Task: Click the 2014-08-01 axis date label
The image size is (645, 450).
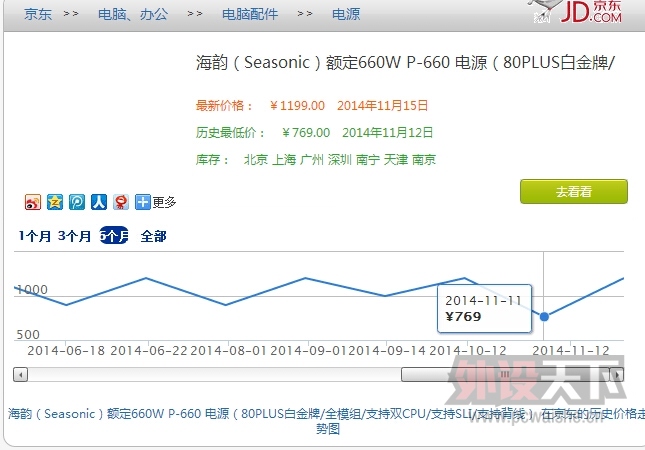Action: point(228,350)
